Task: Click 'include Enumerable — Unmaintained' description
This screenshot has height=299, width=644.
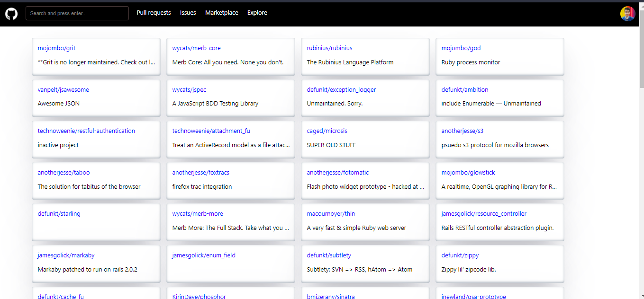Action: click(491, 104)
